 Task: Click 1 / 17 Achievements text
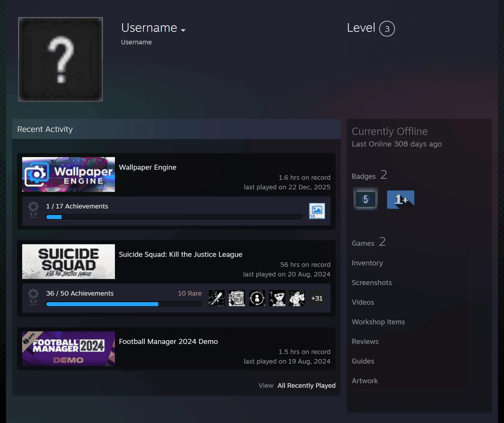click(77, 206)
